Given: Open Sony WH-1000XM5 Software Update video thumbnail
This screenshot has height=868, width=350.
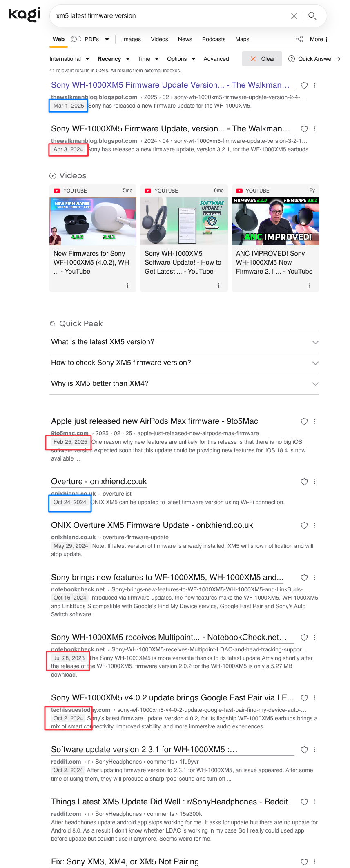Looking at the screenshot, I should point(184,221).
